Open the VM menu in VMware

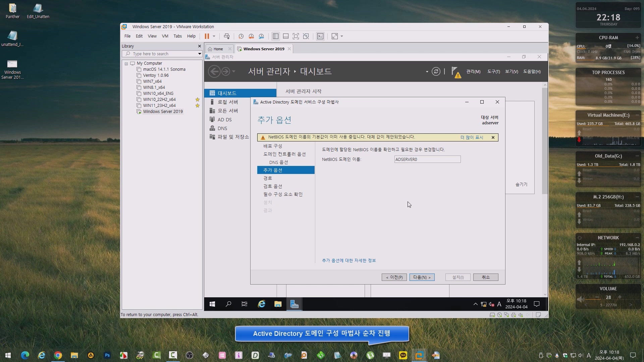(x=165, y=36)
